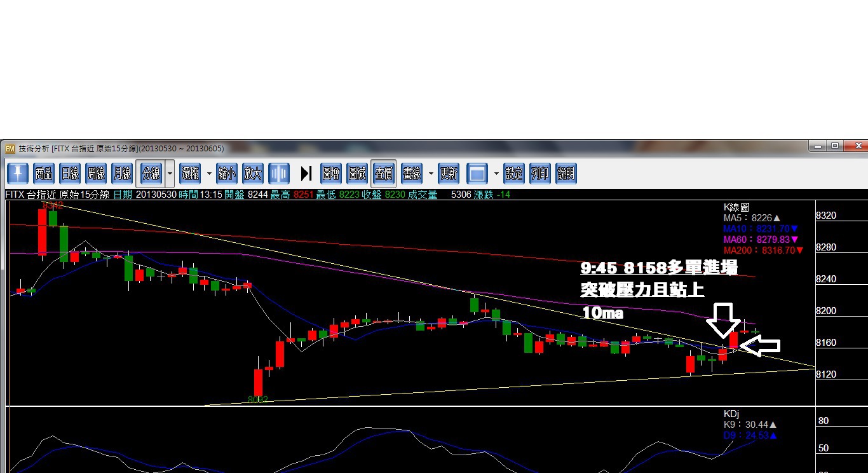The height and width of the screenshot is (473, 868).
Task: Switch chart to 周線 weekly view
Action: [96, 173]
